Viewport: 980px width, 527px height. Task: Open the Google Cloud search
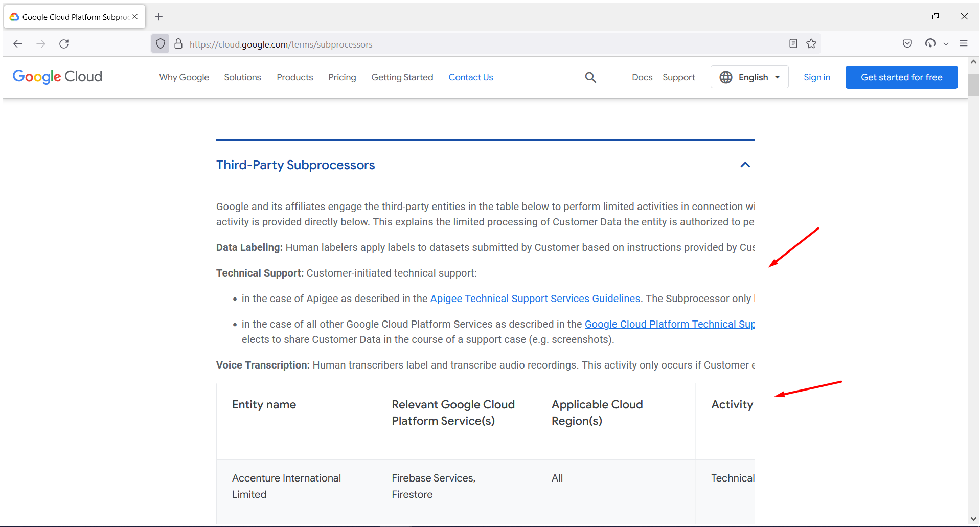590,77
